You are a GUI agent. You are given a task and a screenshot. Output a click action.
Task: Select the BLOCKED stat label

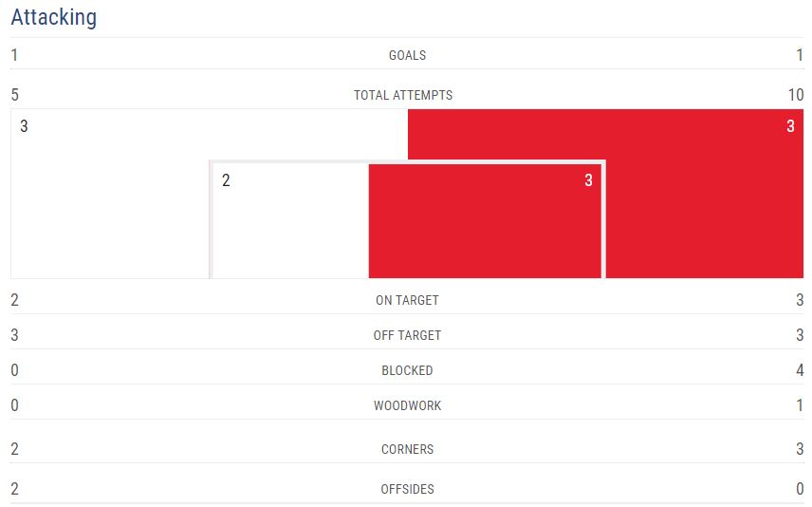pyautogui.click(x=407, y=370)
